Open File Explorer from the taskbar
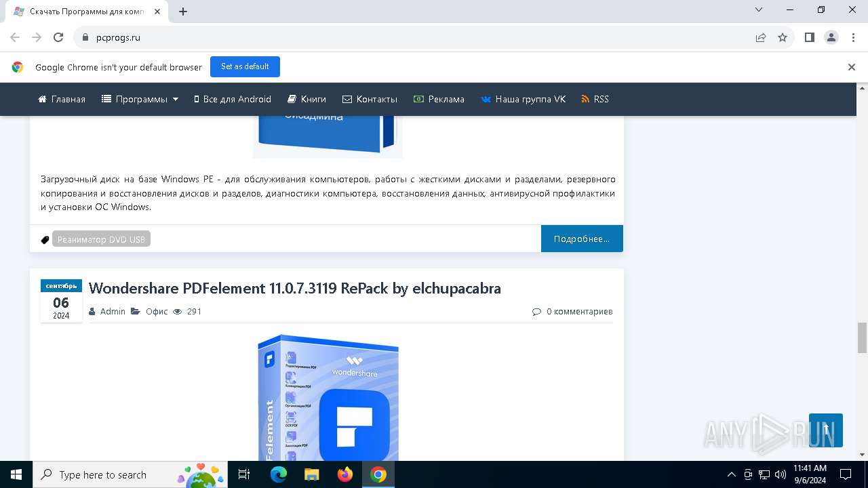This screenshot has width=868, height=488. tap(312, 474)
